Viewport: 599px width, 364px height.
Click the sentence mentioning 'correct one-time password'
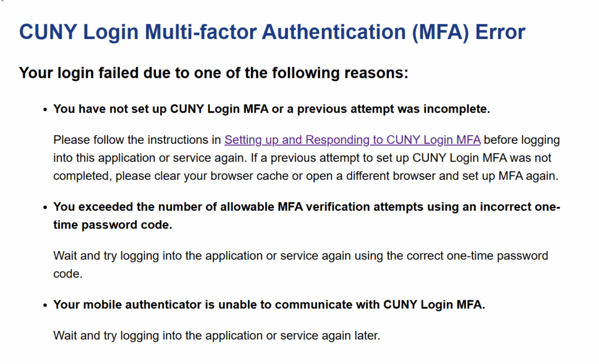[x=301, y=265]
